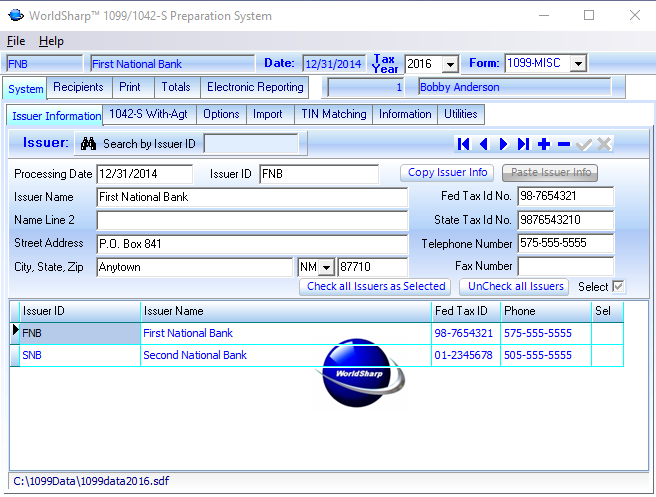
Task: Go to previous issuer record
Action: 484,144
